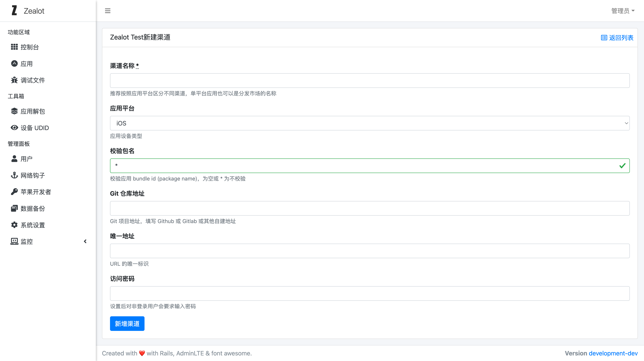Click the 工具箱 section header
Screen dimensions: 644x361
point(16,96)
